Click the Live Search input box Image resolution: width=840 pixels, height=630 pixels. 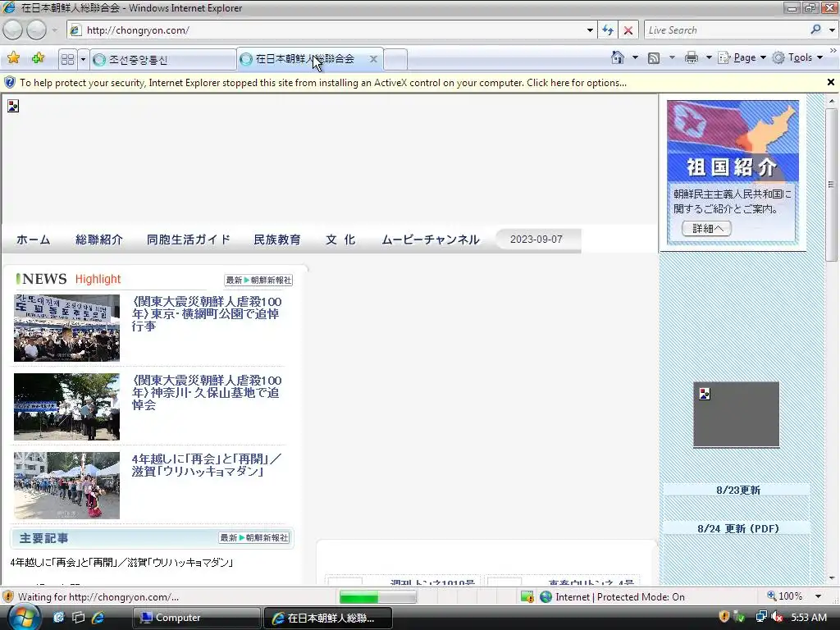[726, 30]
